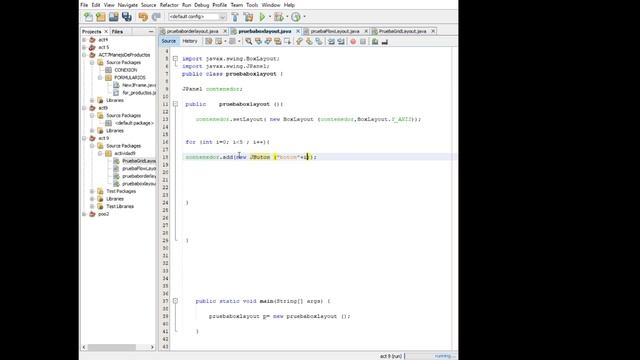Image resolution: width=640 pixels, height=360 pixels.
Task: Click the Projects scrollbar right arrow
Action: tap(152, 347)
